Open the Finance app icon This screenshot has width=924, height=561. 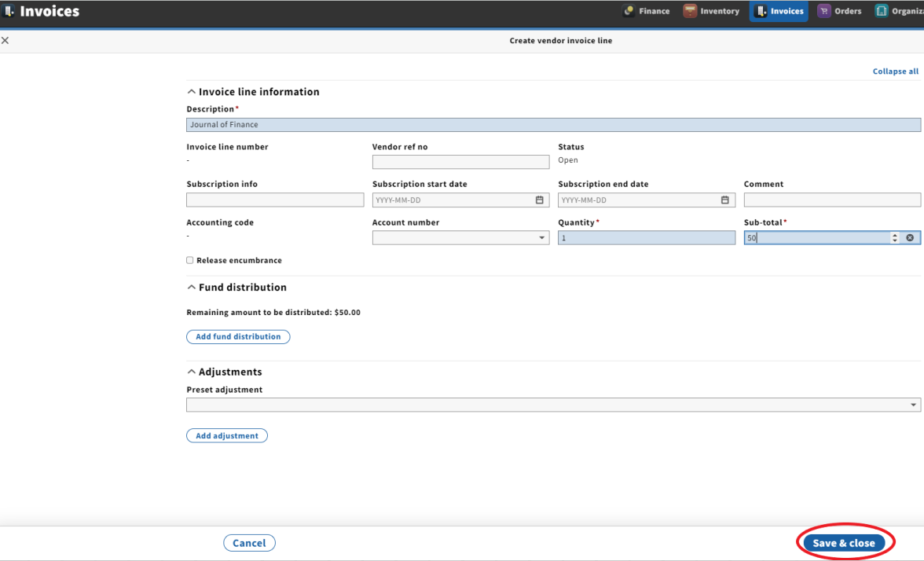tap(629, 11)
